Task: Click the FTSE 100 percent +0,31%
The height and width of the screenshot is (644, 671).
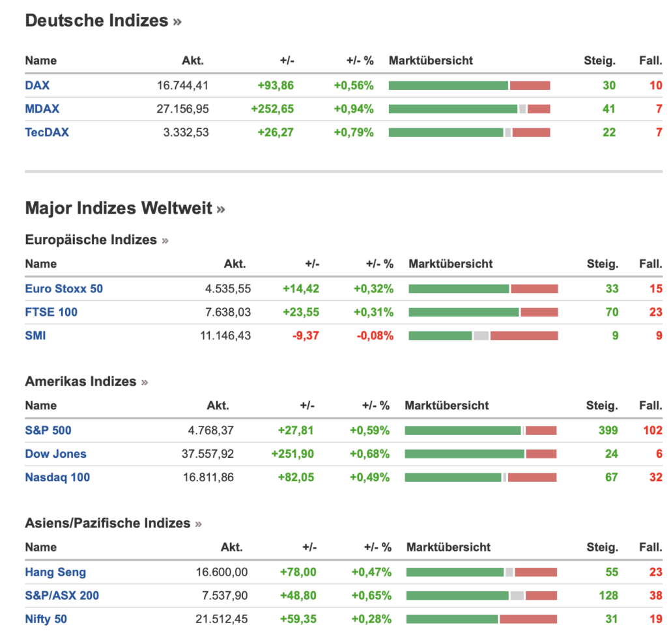Action: pyautogui.click(x=373, y=313)
